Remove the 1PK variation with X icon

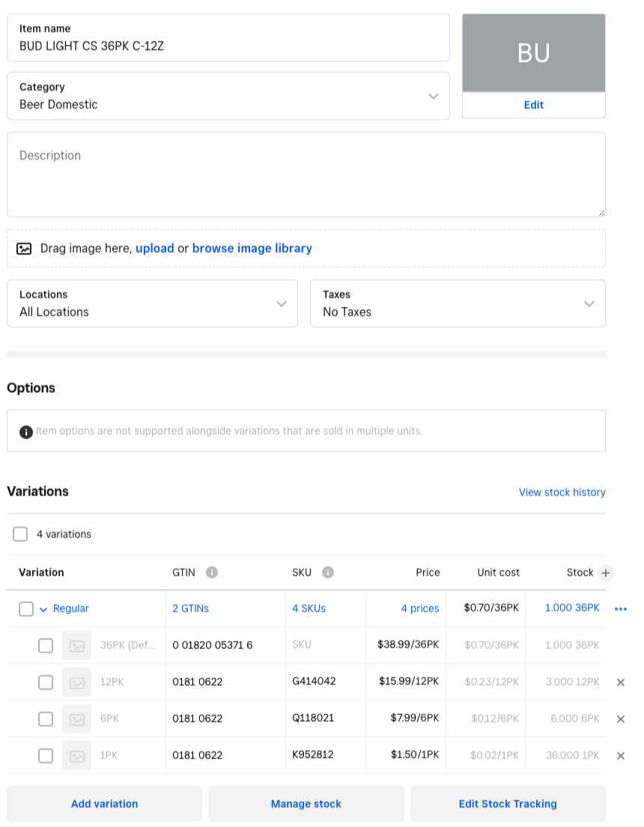click(621, 756)
